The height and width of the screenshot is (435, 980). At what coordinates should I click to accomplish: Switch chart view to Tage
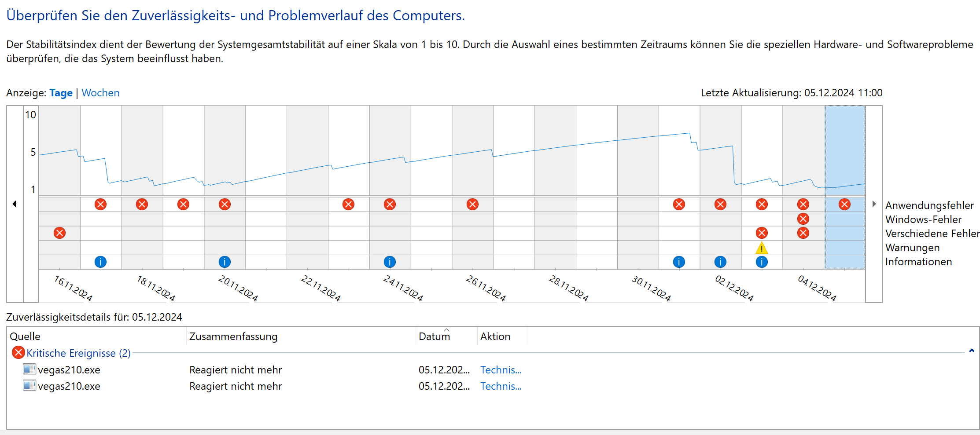(61, 93)
